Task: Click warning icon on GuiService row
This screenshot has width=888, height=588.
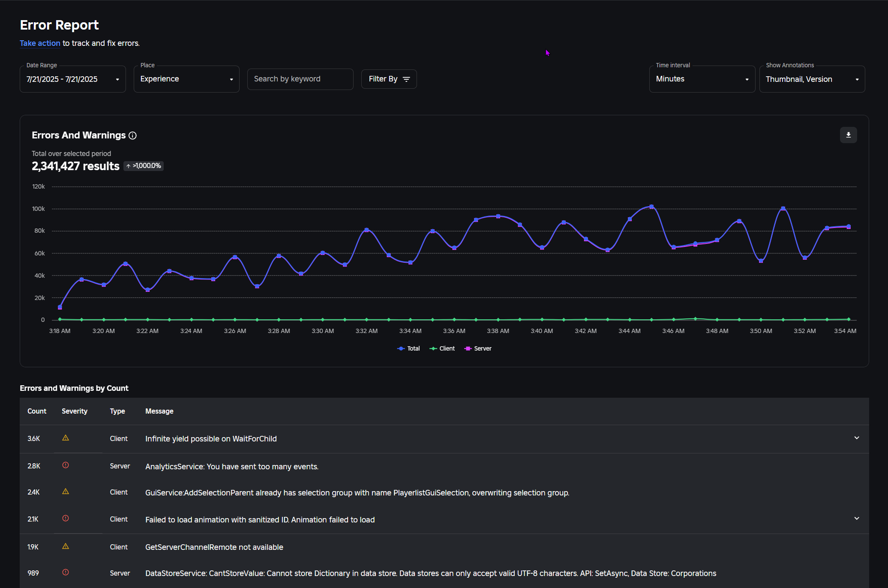Action: (66, 492)
